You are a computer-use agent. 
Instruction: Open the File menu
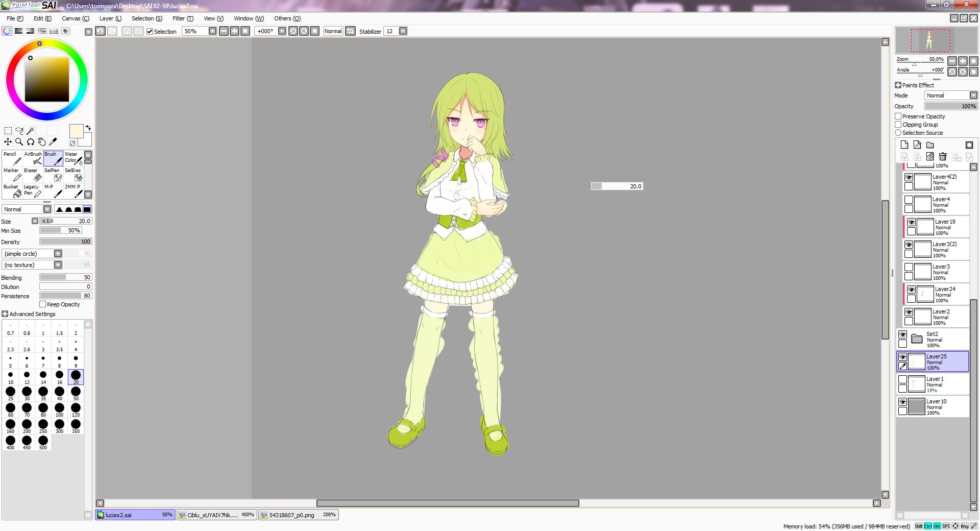15,18
